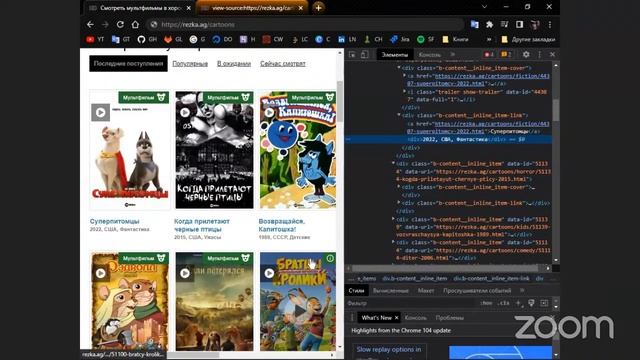Screen dimensions: 640x360
Task: Show more DevTools main tabs chevron
Action: click(453, 54)
